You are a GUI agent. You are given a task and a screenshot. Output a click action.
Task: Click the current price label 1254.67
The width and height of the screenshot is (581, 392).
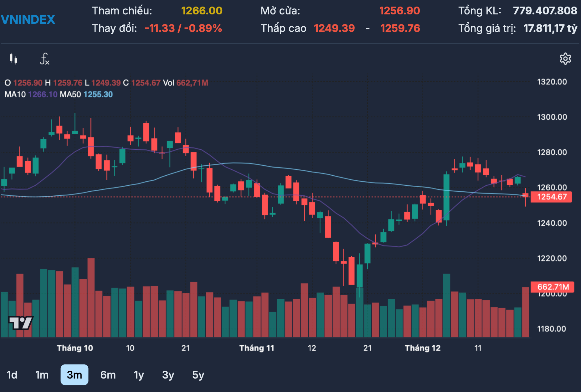click(552, 197)
